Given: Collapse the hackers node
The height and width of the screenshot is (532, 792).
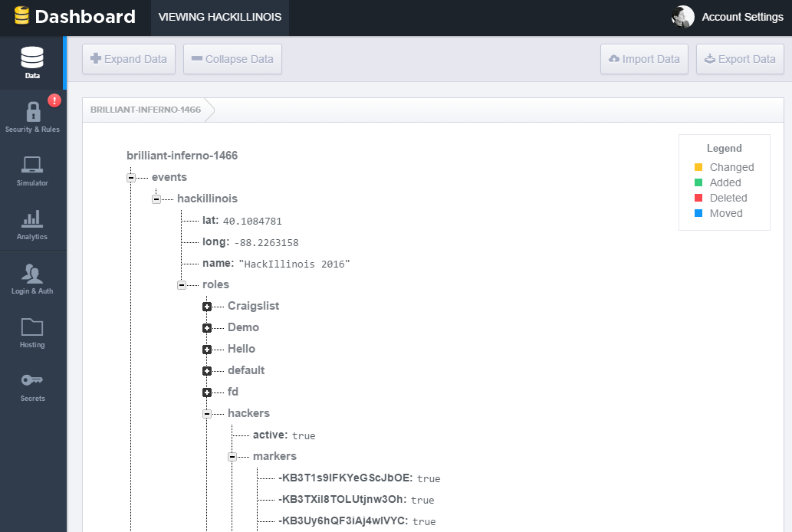Looking at the screenshot, I should click(206, 414).
